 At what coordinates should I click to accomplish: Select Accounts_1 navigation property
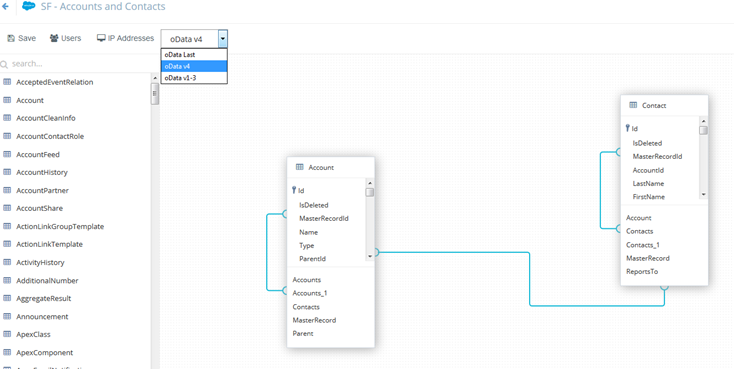point(310,293)
